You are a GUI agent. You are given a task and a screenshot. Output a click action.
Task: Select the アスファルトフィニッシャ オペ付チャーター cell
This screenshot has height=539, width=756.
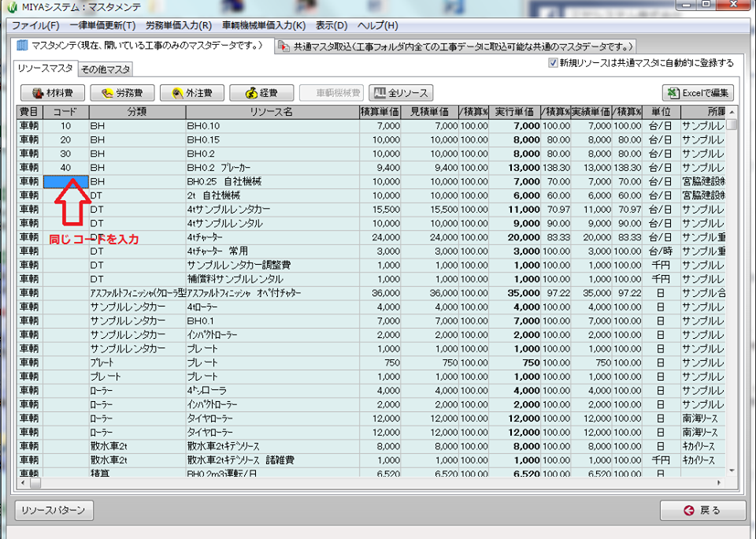[272, 293]
